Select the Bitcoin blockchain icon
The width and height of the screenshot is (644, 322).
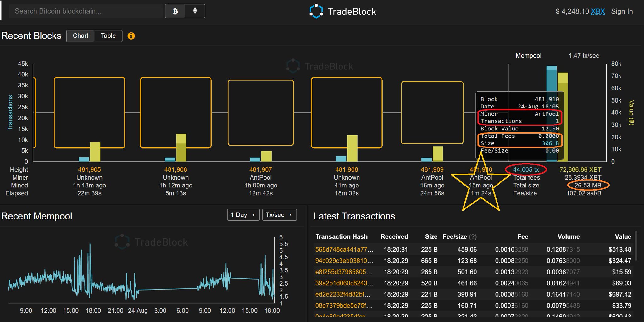click(x=175, y=11)
